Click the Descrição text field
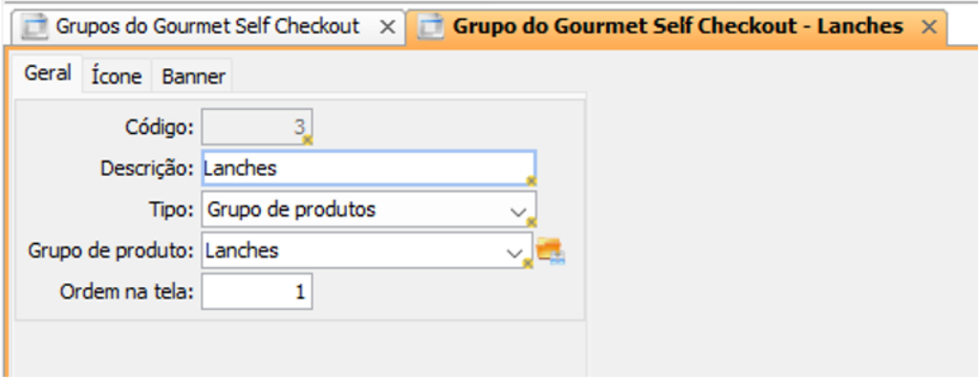Viewport: 980px width, 379px height. point(369,167)
